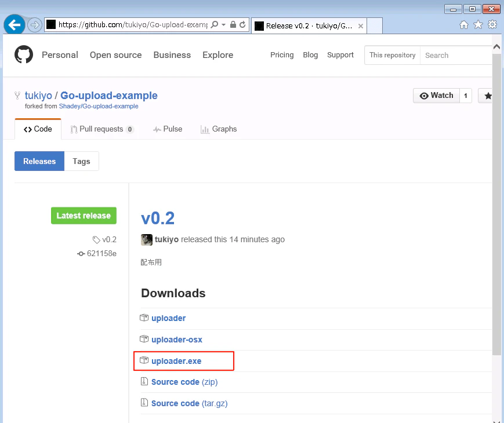
Task: Click the Star button
Action: pos(485,96)
